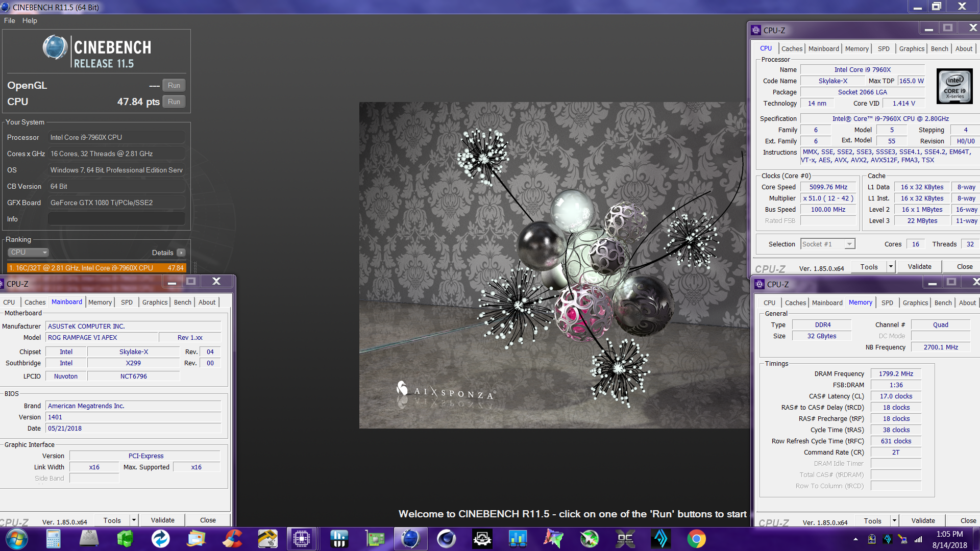Click the Multiplier value x 51.0
The height and width of the screenshot is (551, 980).
coord(828,198)
